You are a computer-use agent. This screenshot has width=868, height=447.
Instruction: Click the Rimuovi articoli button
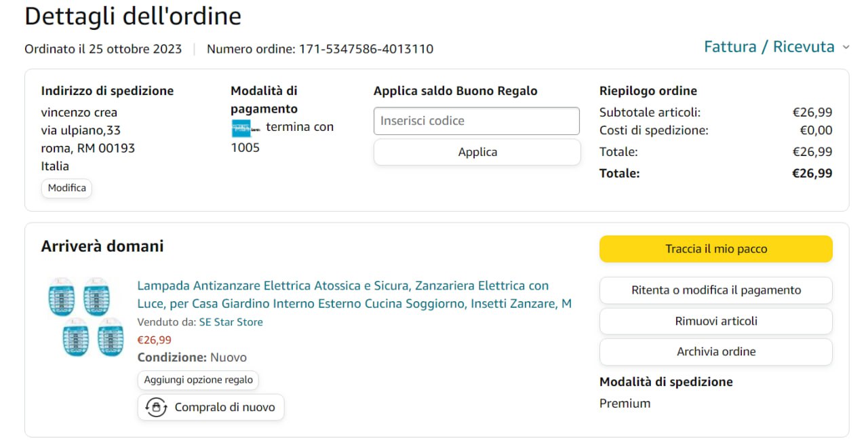point(715,321)
